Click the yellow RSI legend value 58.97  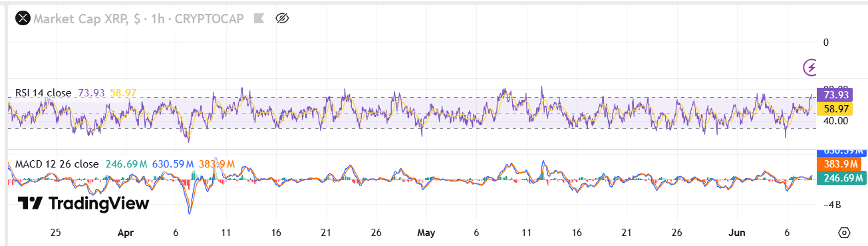coord(122,93)
